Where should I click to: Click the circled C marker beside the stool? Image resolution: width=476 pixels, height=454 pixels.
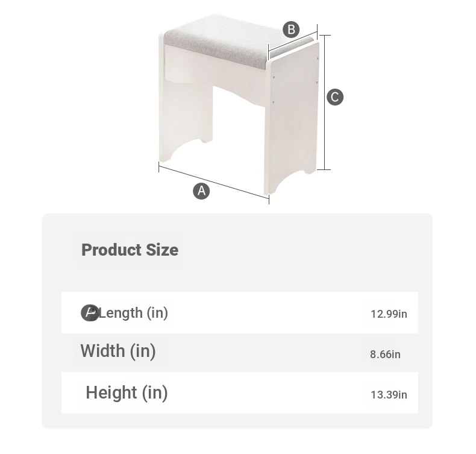(335, 97)
